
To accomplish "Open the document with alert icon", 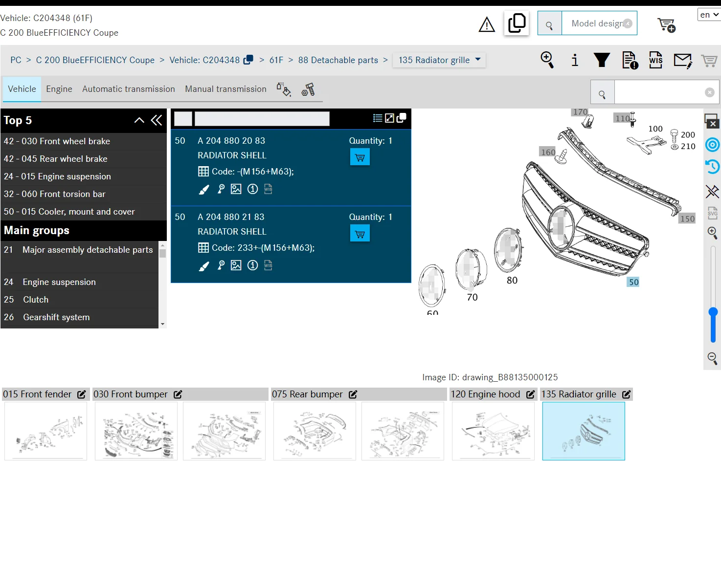I will [630, 60].
